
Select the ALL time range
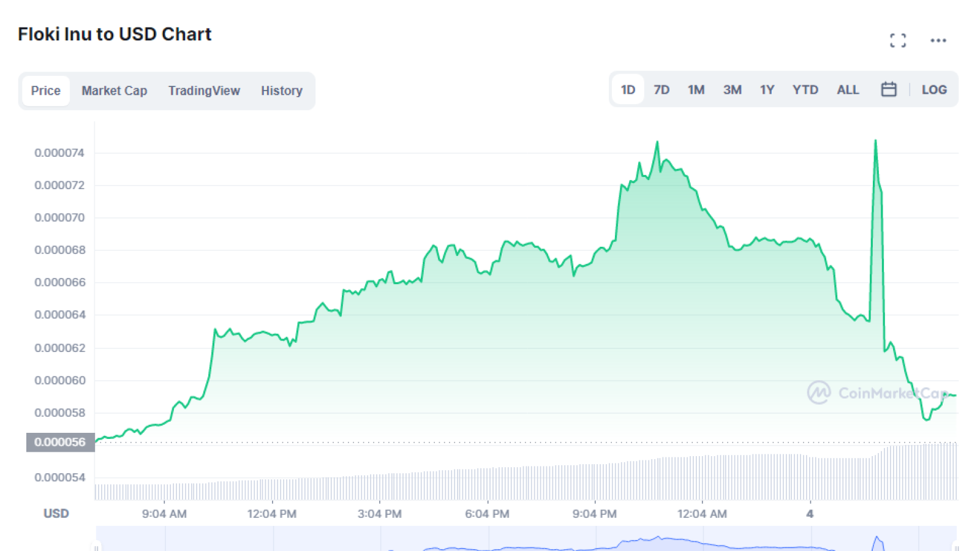848,89
